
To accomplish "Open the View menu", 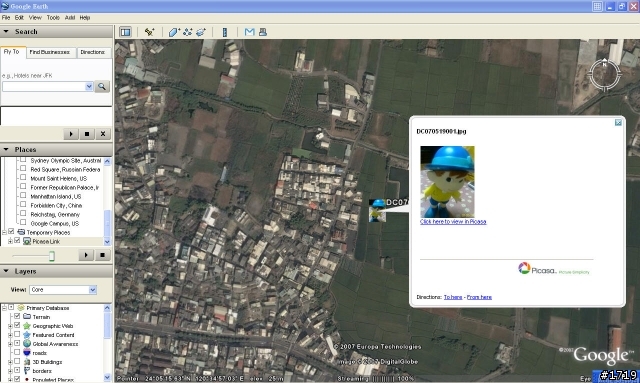I will (35, 18).
